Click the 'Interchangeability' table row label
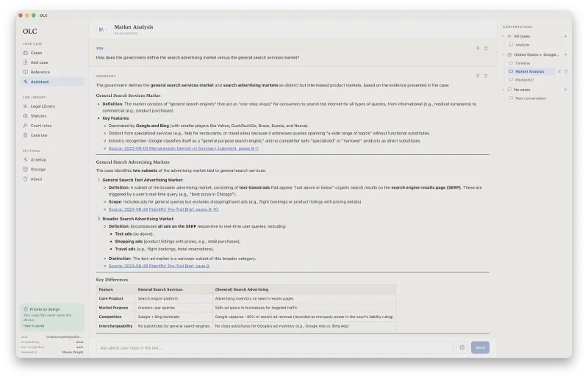588x379 pixels. [x=115, y=326]
